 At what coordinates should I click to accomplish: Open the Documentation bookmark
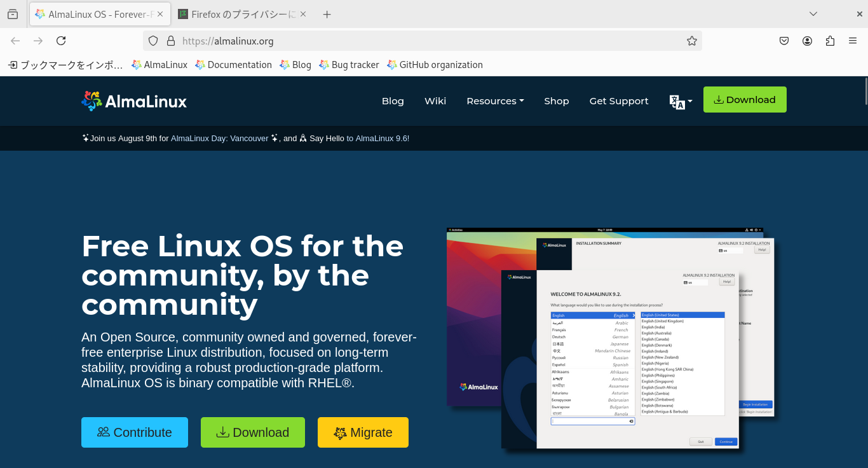pos(233,65)
